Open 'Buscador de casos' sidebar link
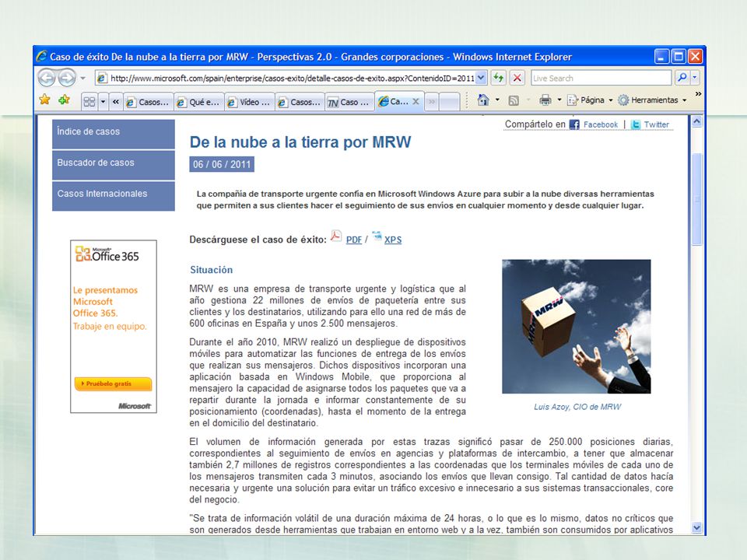The height and width of the screenshot is (560, 747). (x=114, y=165)
